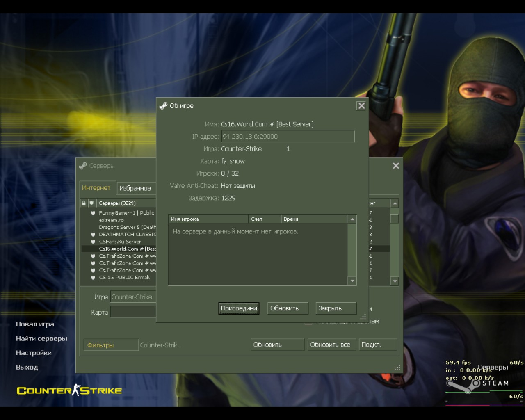This screenshot has width=525, height=420.
Task: Click the server list scroll up arrow
Action: (x=395, y=203)
